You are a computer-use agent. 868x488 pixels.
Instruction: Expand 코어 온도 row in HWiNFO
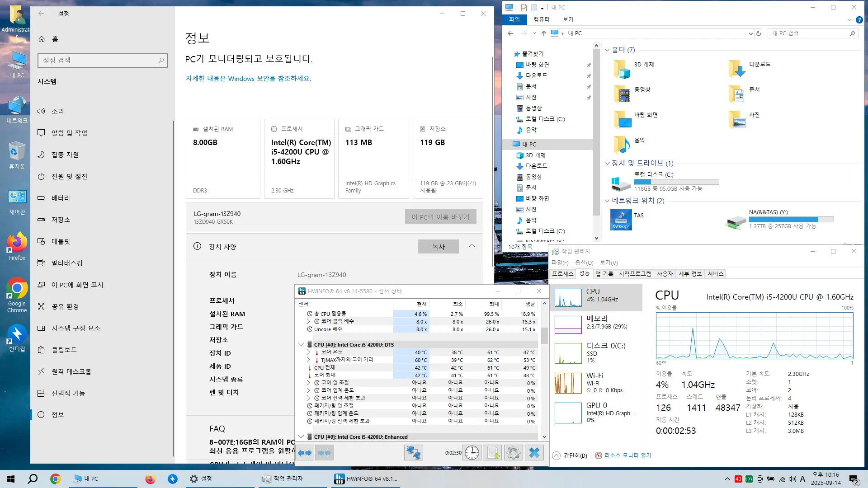coord(308,352)
